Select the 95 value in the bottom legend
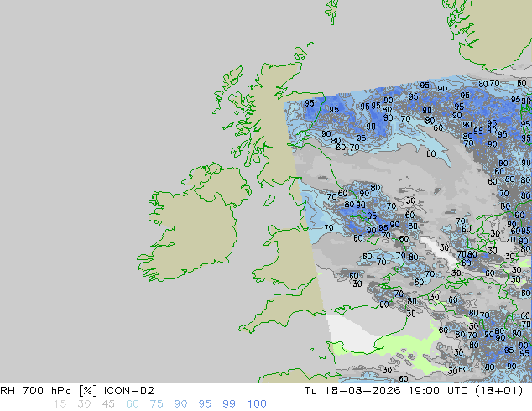Screen dimensions: 532x411 [205, 404]
